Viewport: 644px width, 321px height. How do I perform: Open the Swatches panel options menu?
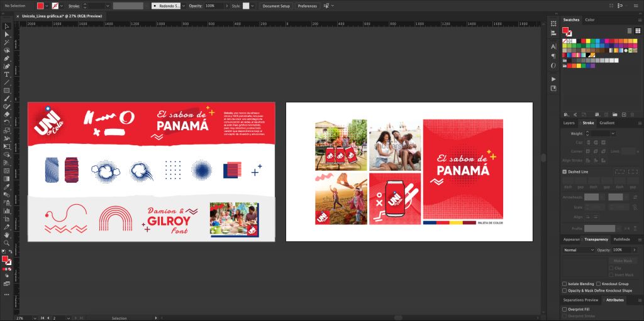(x=640, y=19)
